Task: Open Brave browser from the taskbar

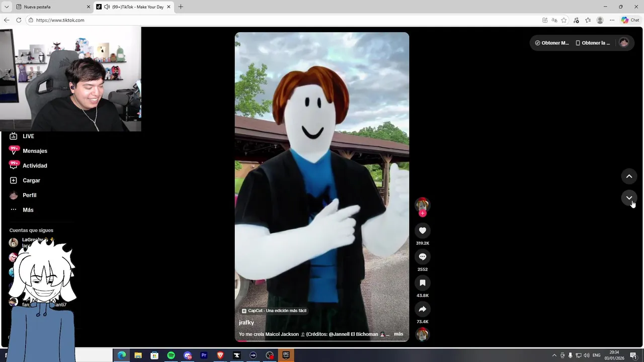Action: coord(220,355)
